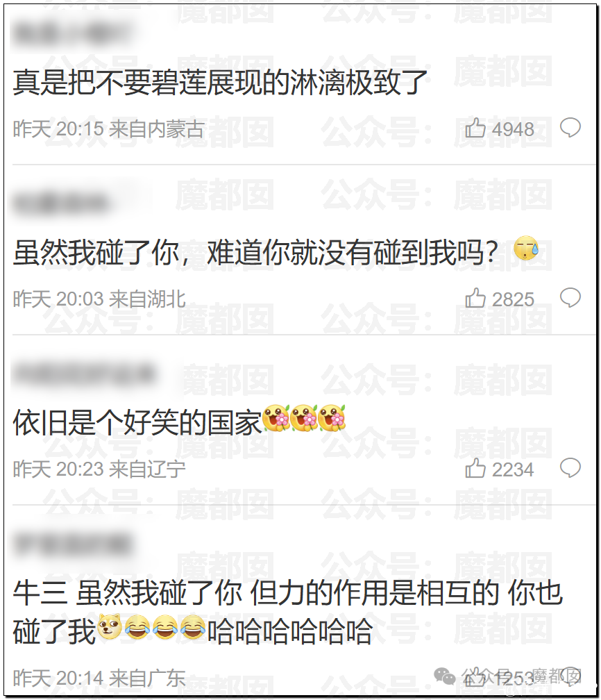The image size is (601, 700).
Task: Click the timestamp 昨天 20:15 来自内蒙古
Action: [x=108, y=129]
